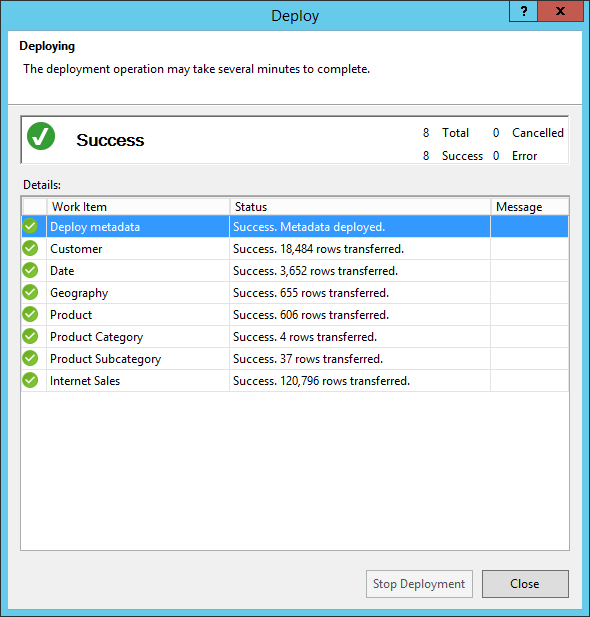Screen dimensions: 590x617
Task: Click the Close button
Action: click(525, 584)
